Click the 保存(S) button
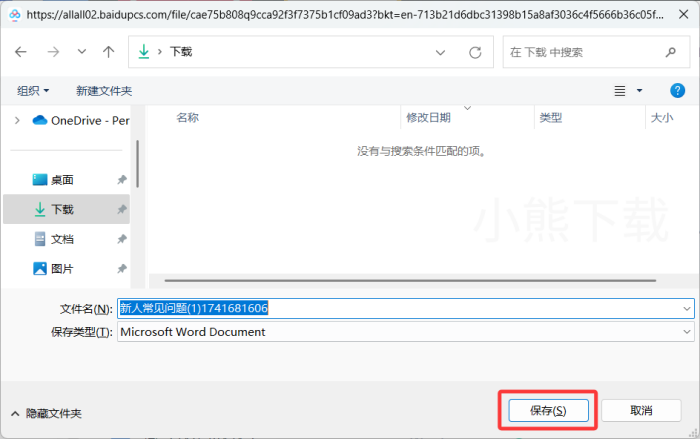This screenshot has width=700, height=439. pos(548,410)
